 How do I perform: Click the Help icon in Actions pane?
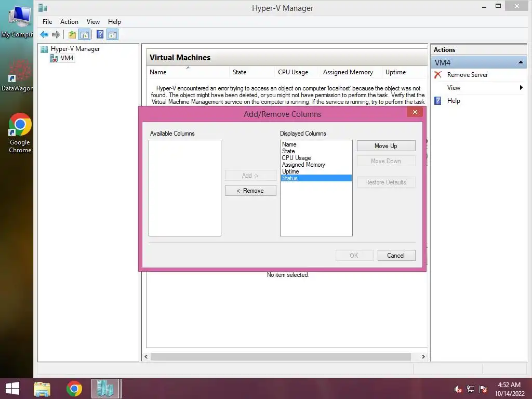[x=438, y=101]
